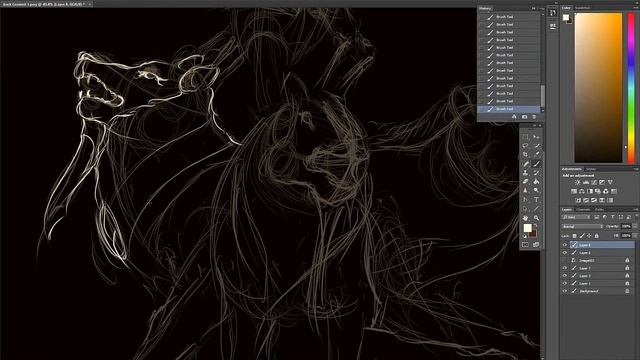The width and height of the screenshot is (640, 360).
Task: Select the last highlighted Brush Tool history state
Action: [509, 109]
